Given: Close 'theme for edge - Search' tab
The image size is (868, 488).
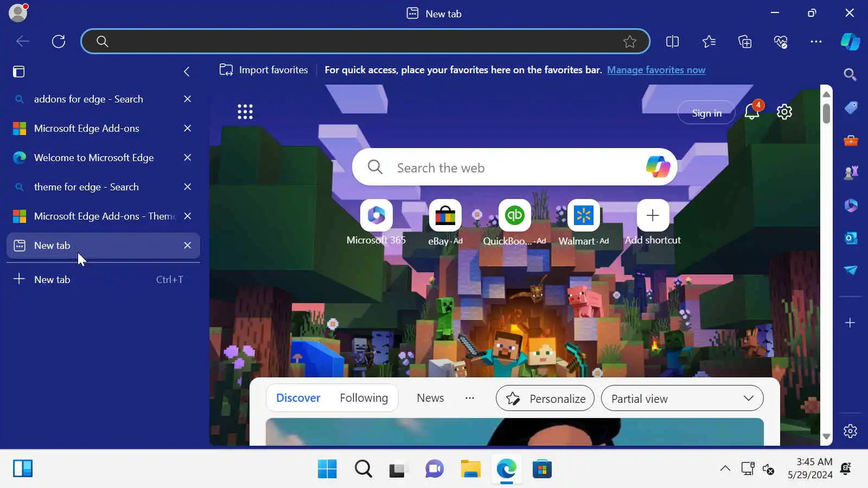Looking at the screenshot, I should [187, 187].
